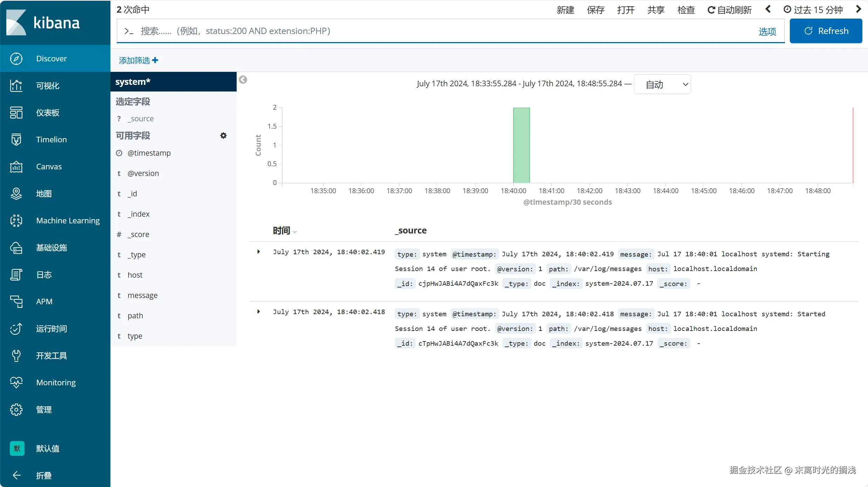Click the gear icon beside 可用字段

click(223, 136)
